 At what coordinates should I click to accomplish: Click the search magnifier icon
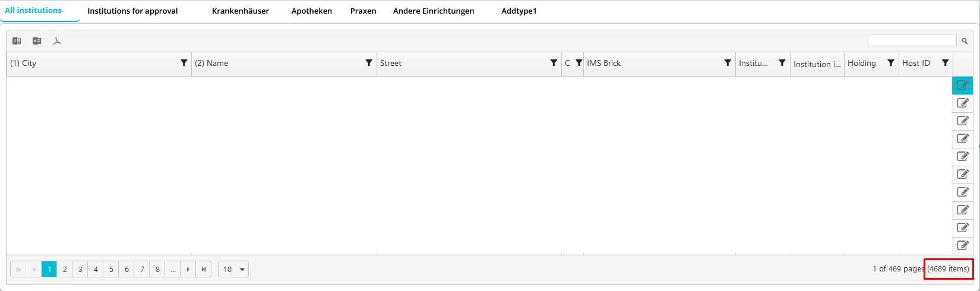click(965, 41)
